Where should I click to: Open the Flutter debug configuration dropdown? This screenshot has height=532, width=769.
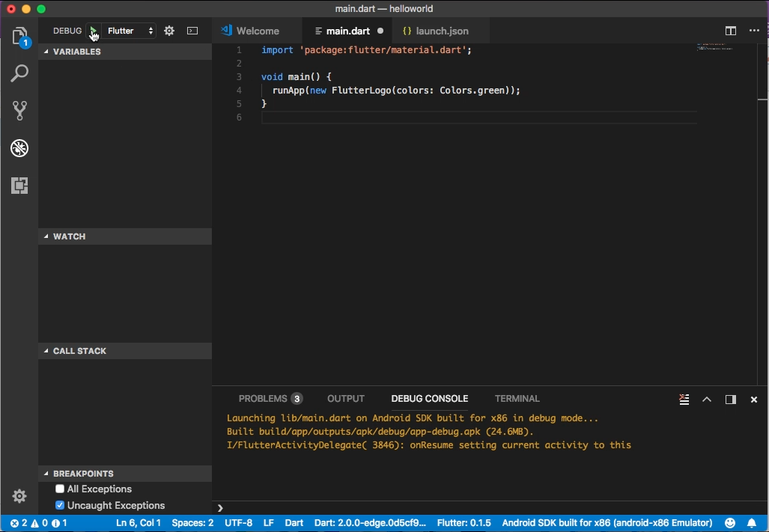tap(130, 31)
